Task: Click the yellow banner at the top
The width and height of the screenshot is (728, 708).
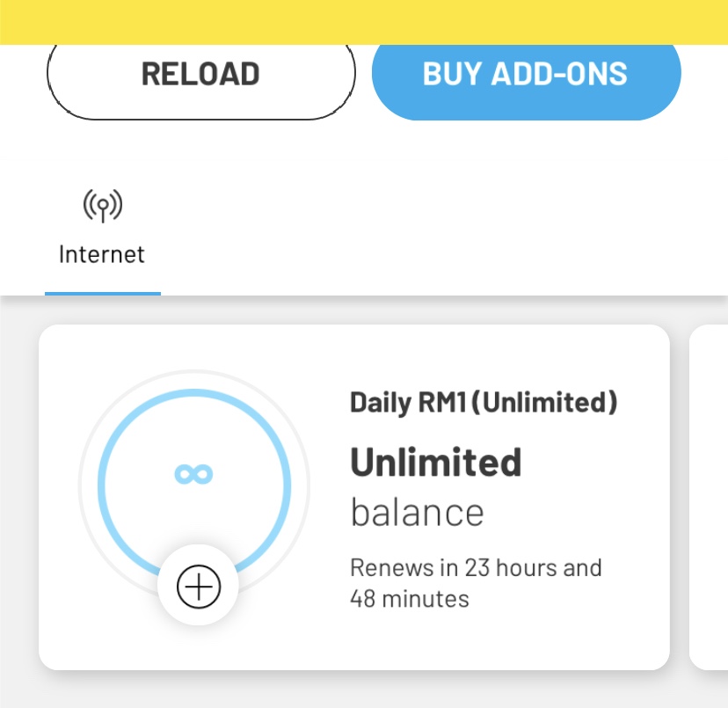Action: tap(364, 22)
